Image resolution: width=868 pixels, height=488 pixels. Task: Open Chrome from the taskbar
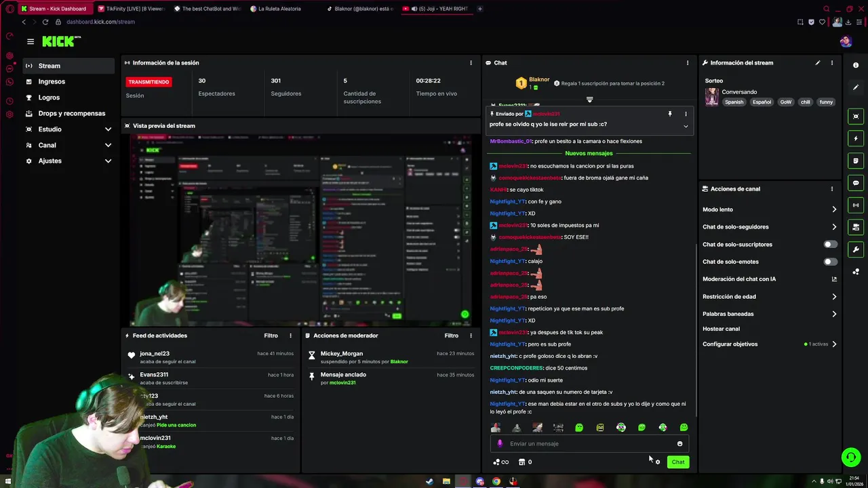(x=496, y=482)
